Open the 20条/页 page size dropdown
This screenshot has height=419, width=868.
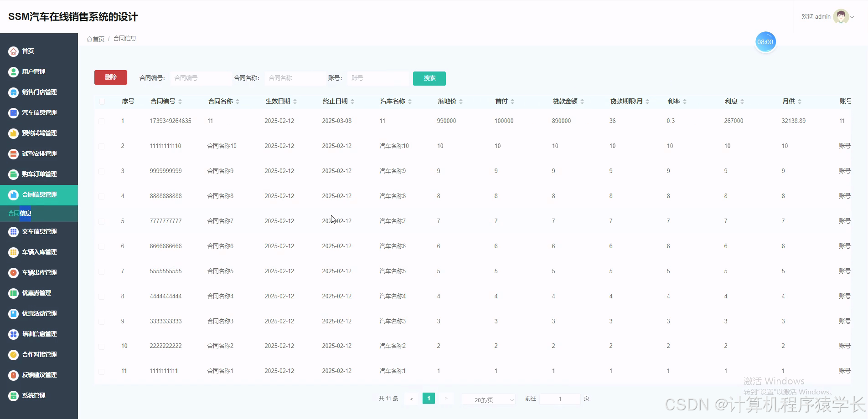[x=489, y=400]
